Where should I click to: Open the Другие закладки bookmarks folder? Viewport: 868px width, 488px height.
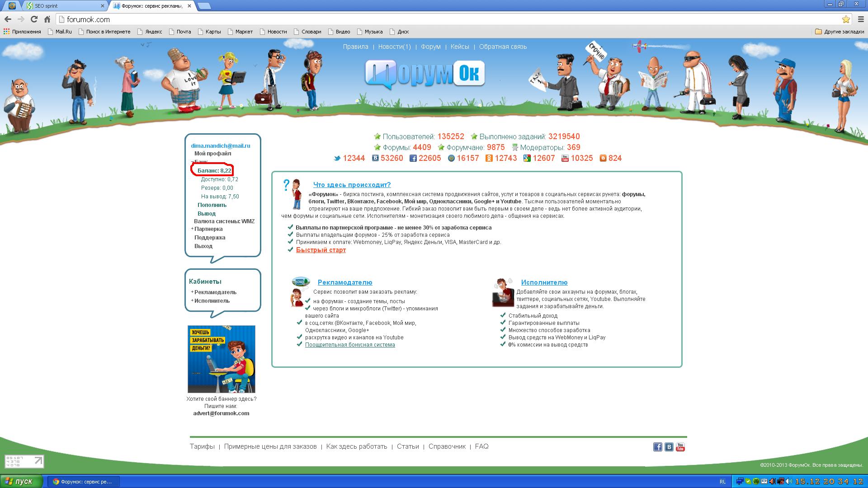tap(840, 32)
